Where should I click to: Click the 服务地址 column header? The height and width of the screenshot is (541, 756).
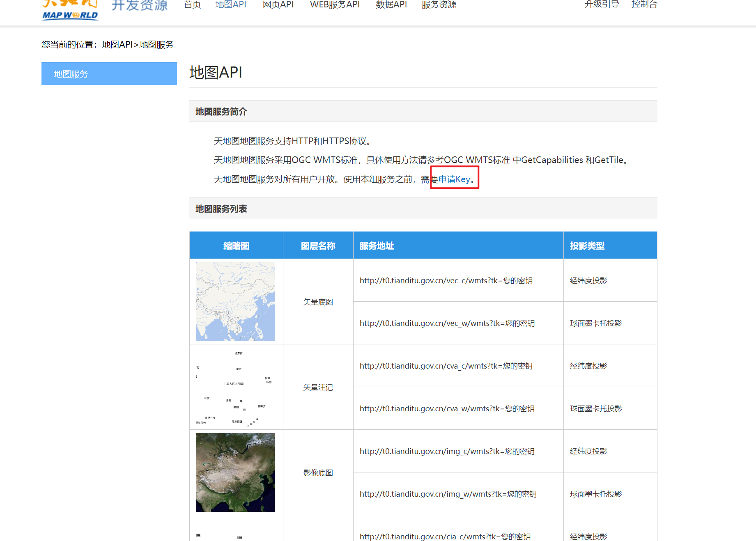(x=458, y=245)
